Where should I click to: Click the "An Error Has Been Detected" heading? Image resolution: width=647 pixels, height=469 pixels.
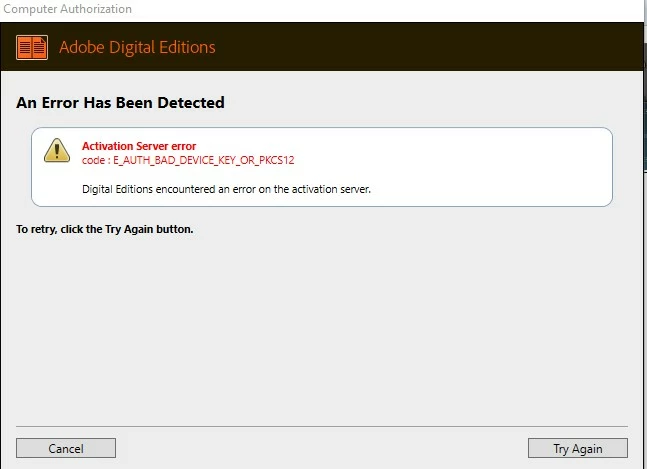120,103
